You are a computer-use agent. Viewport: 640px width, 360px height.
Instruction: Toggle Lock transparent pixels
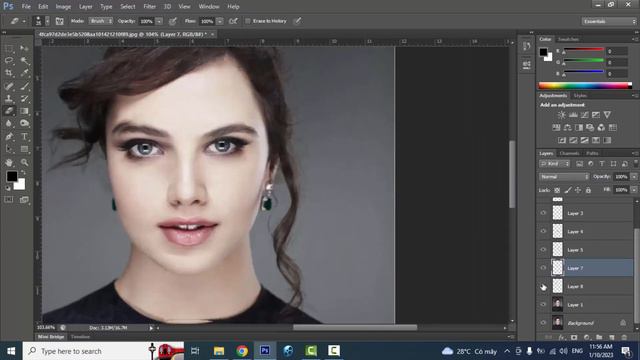(557, 190)
